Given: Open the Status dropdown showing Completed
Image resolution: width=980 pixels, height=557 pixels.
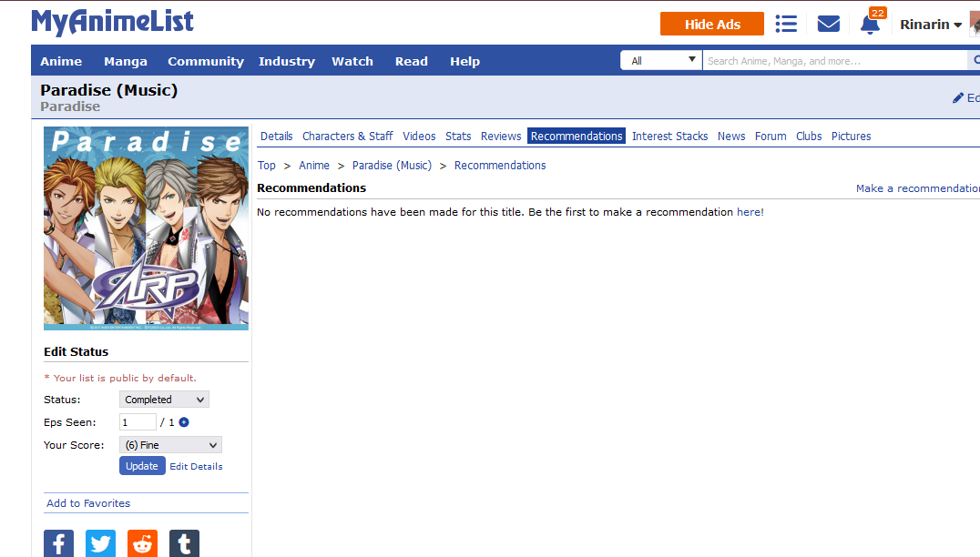Looking at the screenshot, I should coord(164,400).
